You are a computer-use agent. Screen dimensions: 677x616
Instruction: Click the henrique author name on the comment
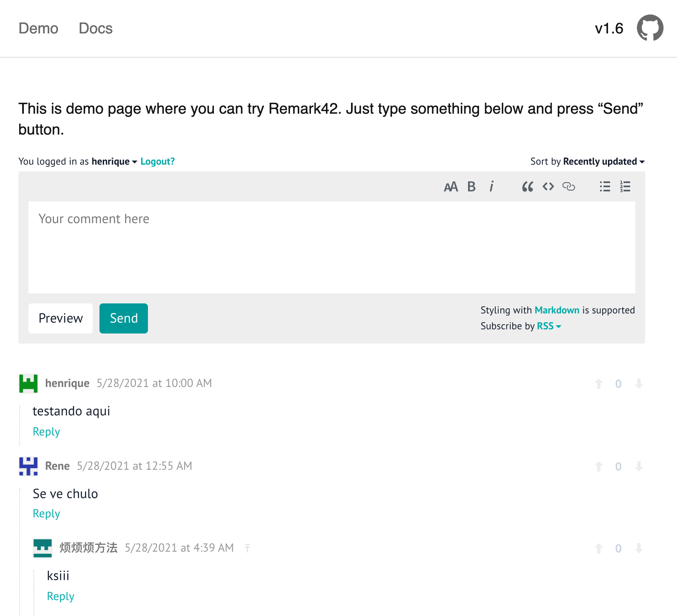point(67,383)
